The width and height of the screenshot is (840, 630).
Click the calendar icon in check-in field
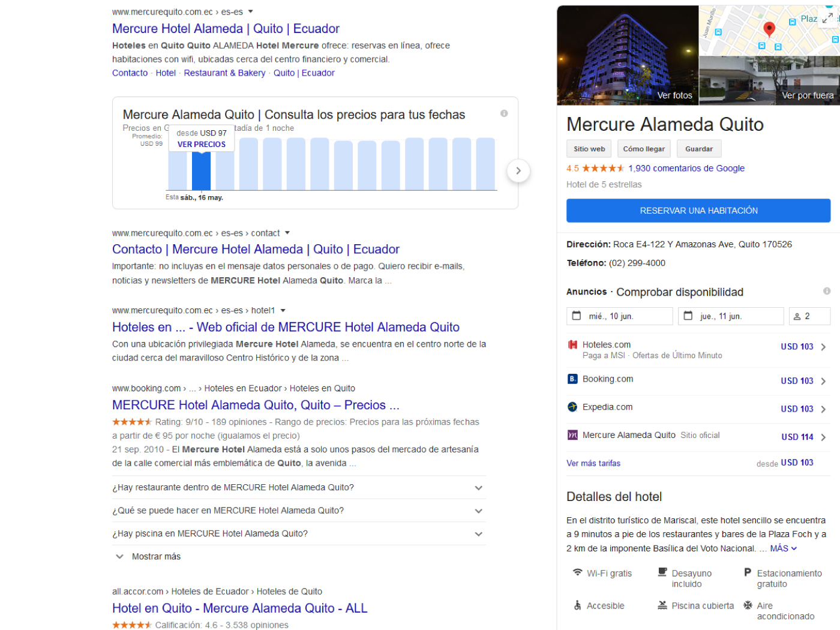[x=577, y=316]
